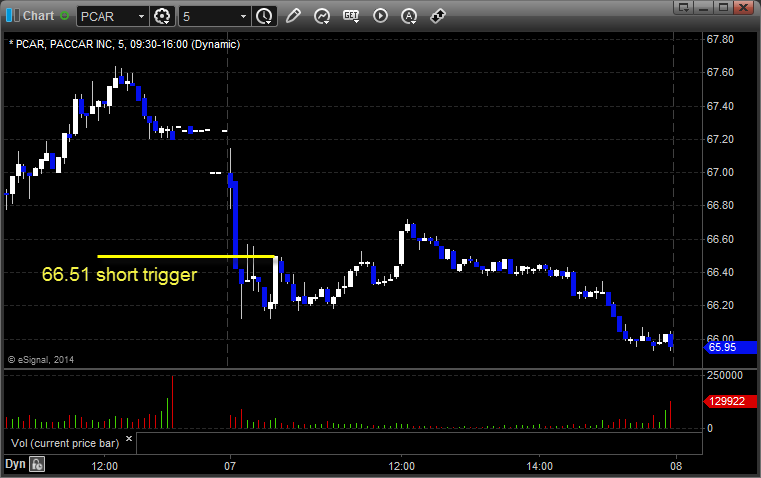Click the 08 date axis label
This screenshot has height=478, width=761.
676,466
